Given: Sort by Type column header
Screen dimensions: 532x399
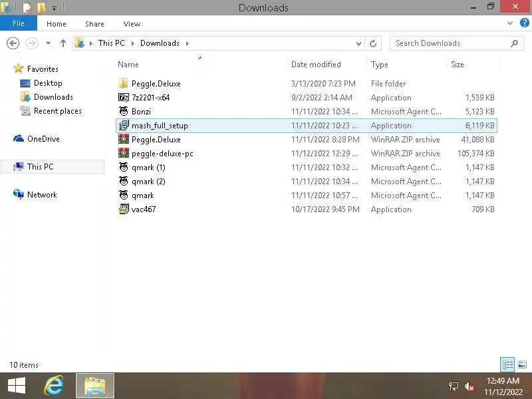Looking at the screenshot, I should (379, 64).
